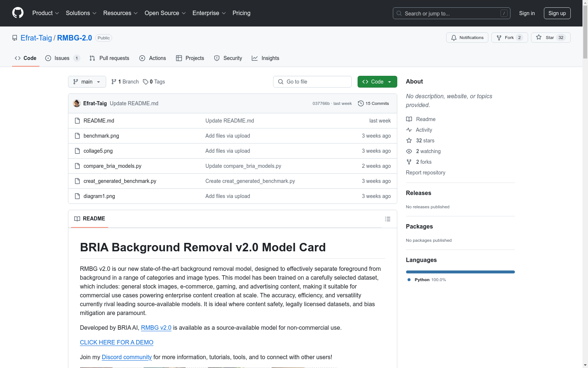Open the Security tab
Viewport: 588px width, 368px height.
pyautogui.click(x=228, y=58)
